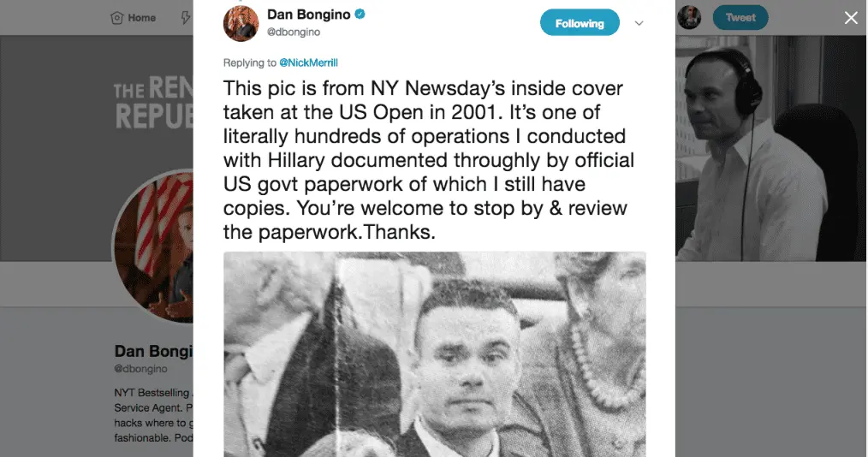The height and width of the screenshot is (457, 868).
Task: Close the tweet overlay with the X
Action: point(851,18)
